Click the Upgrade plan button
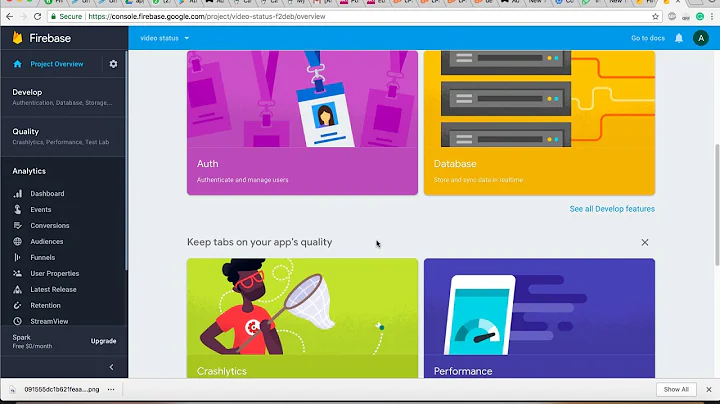The width and height of the screenshot is (720, 404). [x=103, y=341]
